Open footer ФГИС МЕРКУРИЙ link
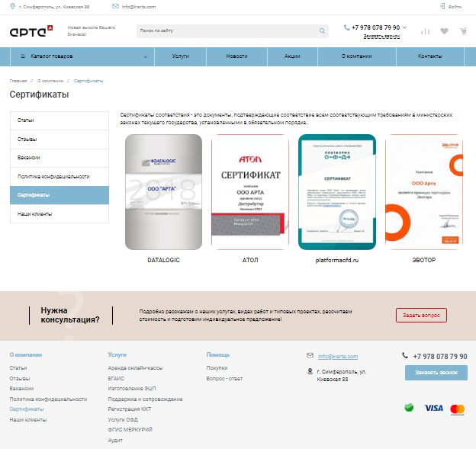The height and width of the screenshot is (449, 476). pyautogui.click(x=130, y=430)
